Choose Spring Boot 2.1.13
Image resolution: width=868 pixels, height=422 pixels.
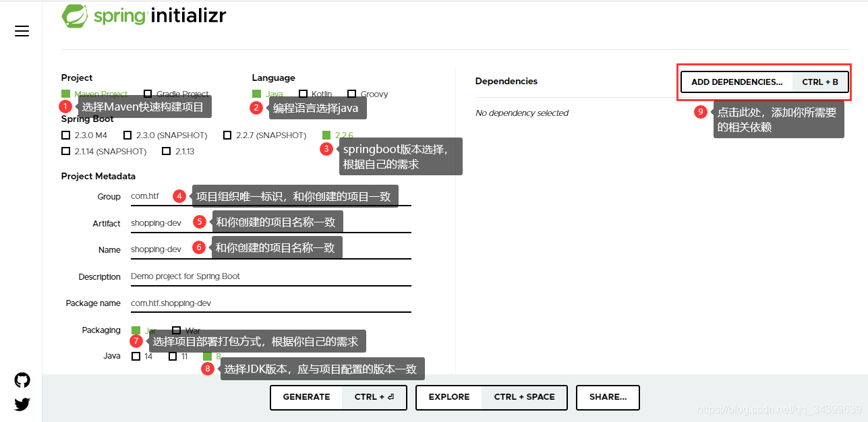(x=178, y=152)
